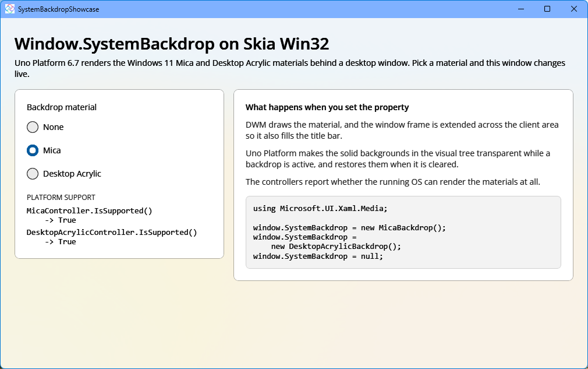Click the SystemBackdropShowcase app icon in title bar
Screen dimensions: 588x369
pyautogui.click(x=10, y=9)
